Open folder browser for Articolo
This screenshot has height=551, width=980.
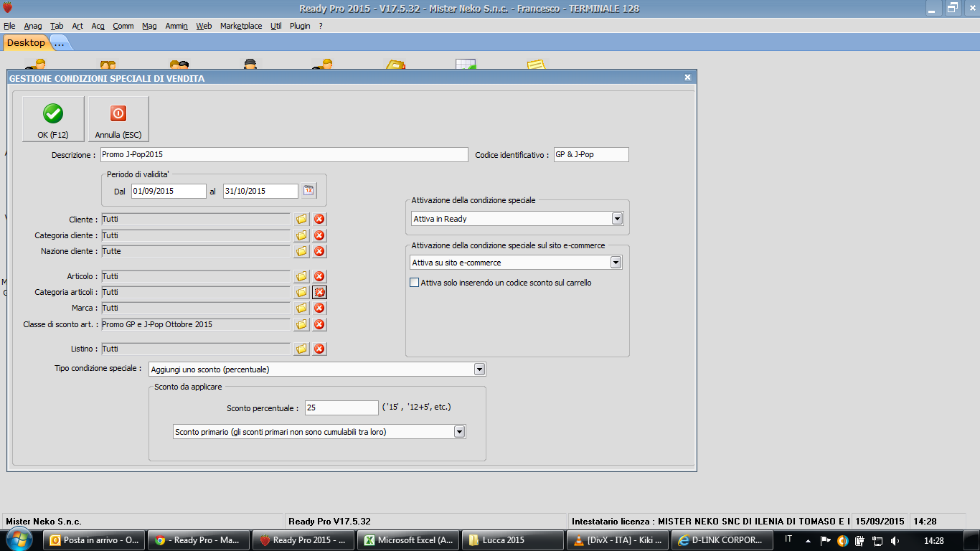[302, 276]
